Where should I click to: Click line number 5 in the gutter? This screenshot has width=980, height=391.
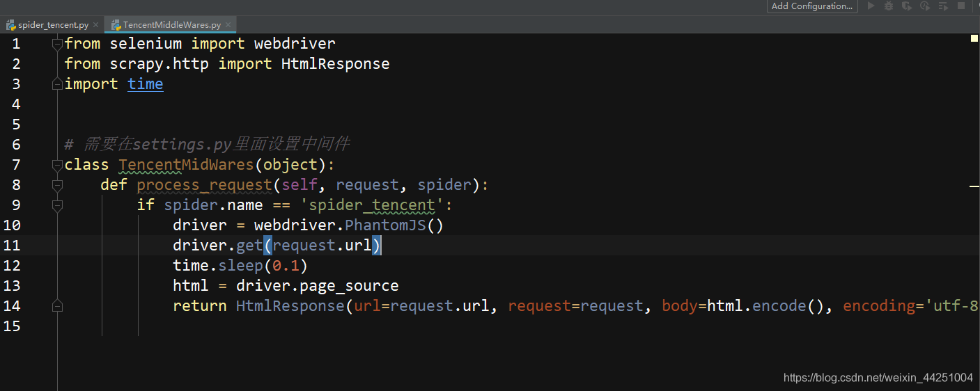tap(15, 125)
